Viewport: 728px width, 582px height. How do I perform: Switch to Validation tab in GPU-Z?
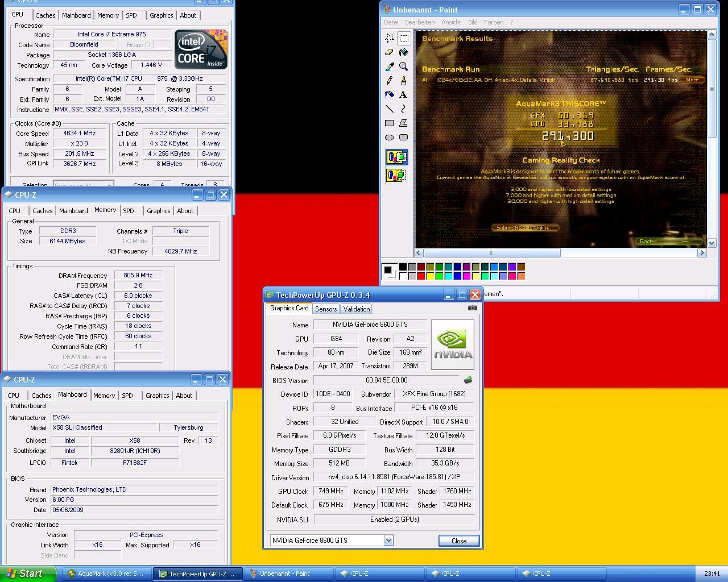[357, 309]
